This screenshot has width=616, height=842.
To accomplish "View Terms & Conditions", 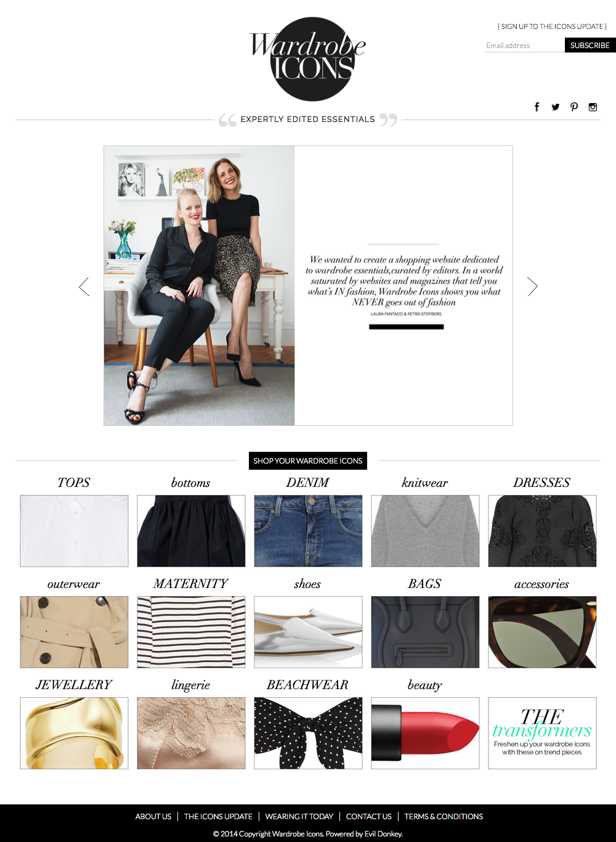I will [x=444, y=816].
